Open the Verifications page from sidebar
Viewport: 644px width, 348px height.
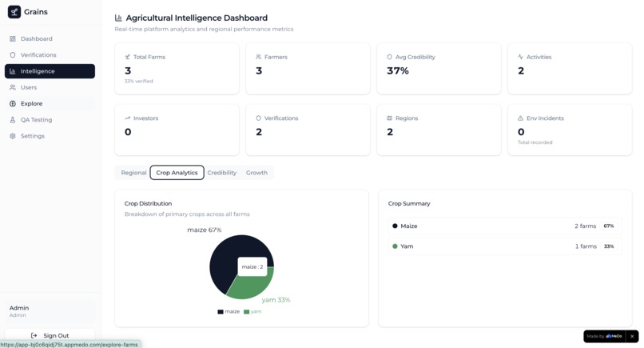(x=50, y=54)
